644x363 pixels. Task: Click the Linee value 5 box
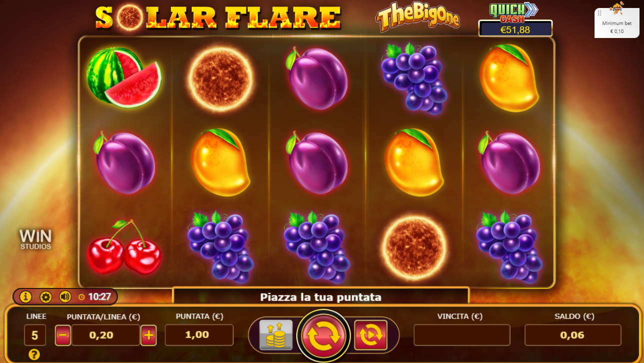35,335
